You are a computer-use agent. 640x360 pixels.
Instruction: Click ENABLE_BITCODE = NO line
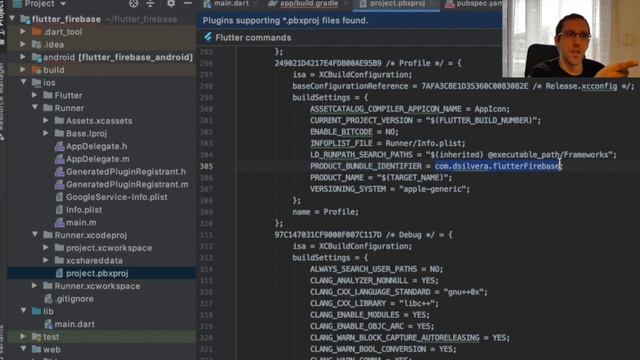click(x=354, y=132)
